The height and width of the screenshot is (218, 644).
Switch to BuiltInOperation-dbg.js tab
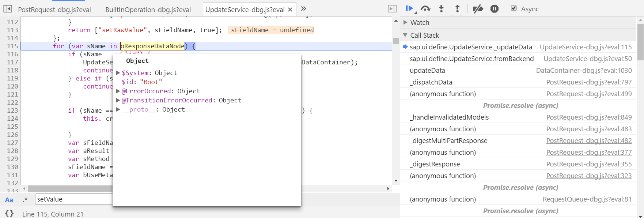coord(148,10)
